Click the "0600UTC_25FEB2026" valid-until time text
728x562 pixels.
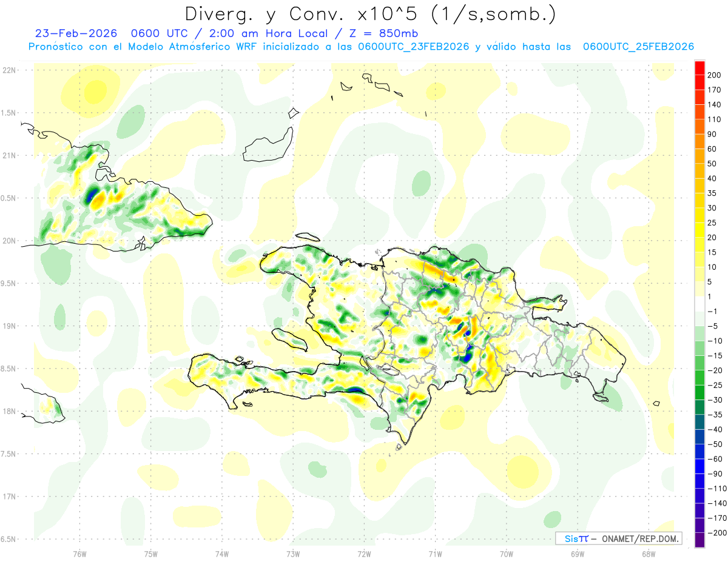coord(638,47)
